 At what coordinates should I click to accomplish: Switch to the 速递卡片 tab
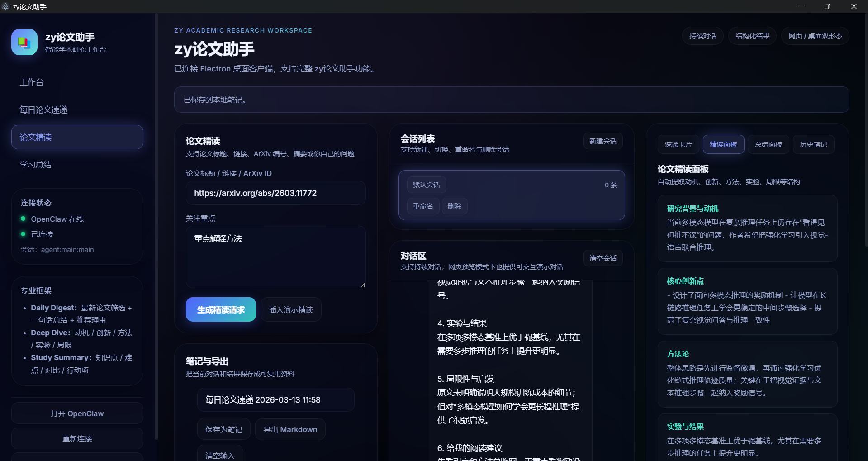click(678, 144)
